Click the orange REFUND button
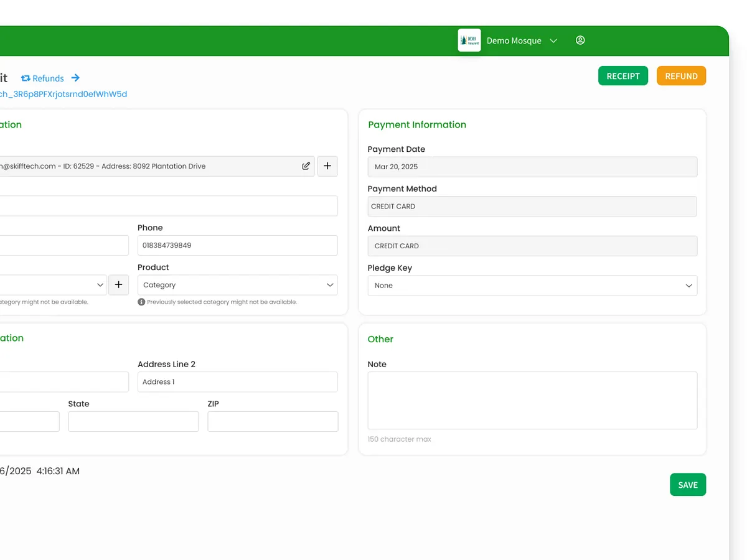The image size is (747, 560). click(681, 76)
